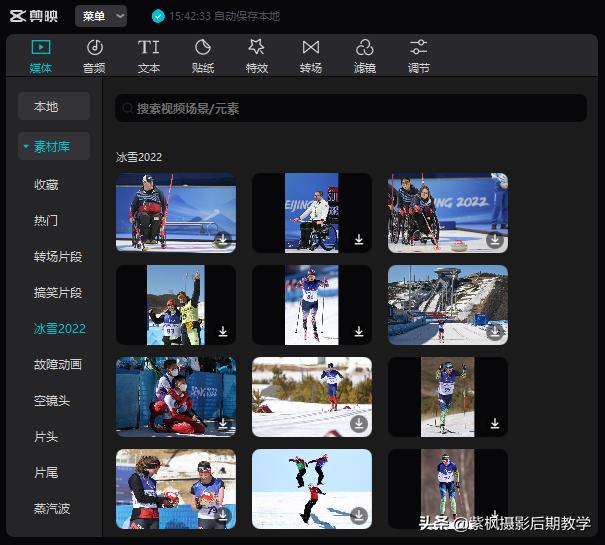This screenshot has height=545, width=605.
Task: Select the jumping snowboarders thumbnail
Action: 312,489
